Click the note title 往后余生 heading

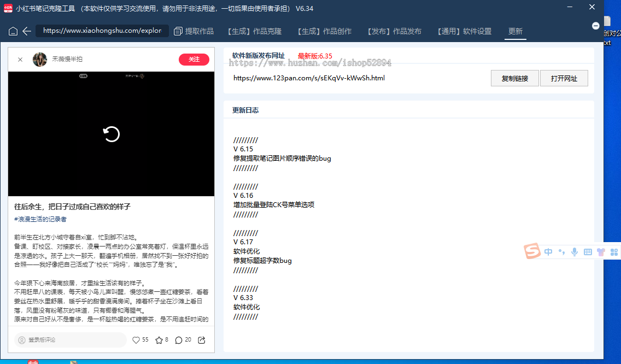pos(72,207)
